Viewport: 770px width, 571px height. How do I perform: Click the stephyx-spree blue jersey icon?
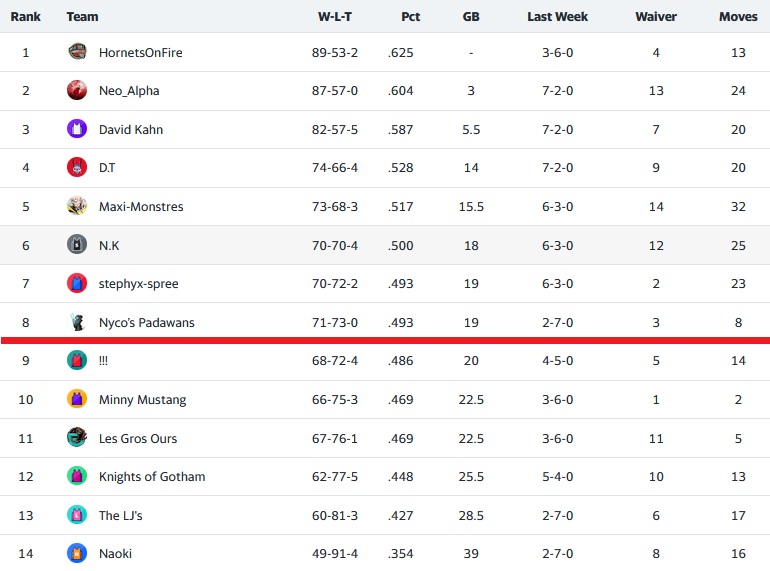(x=77, y=283)
